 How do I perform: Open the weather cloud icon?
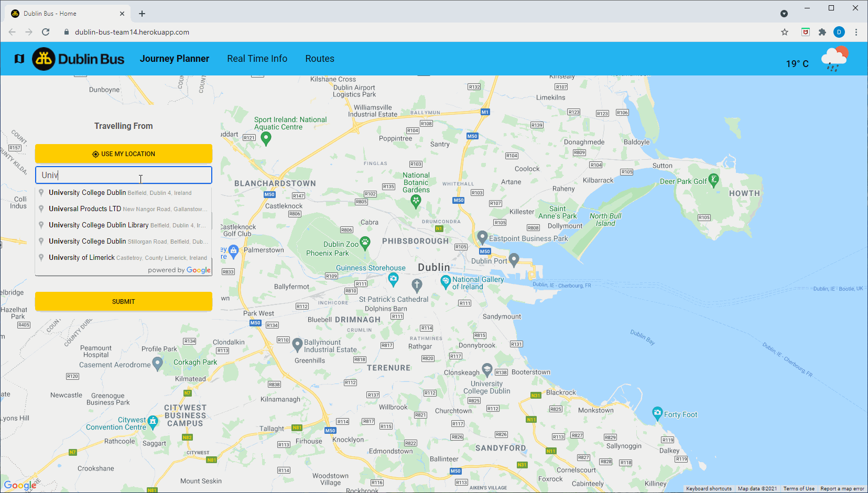click(x=835, y=59)
